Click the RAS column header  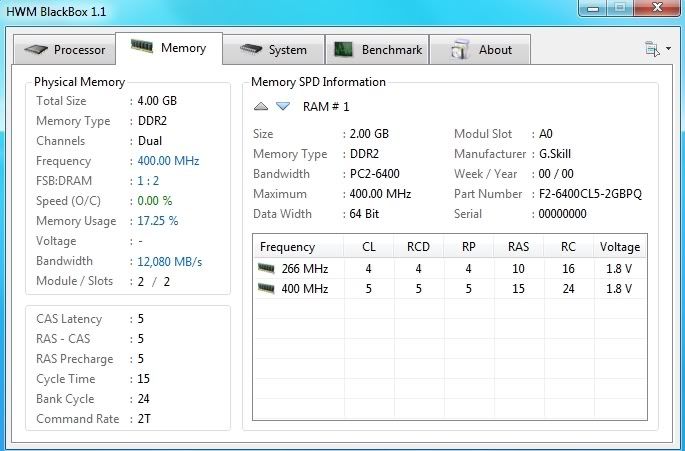coord(519,247)
